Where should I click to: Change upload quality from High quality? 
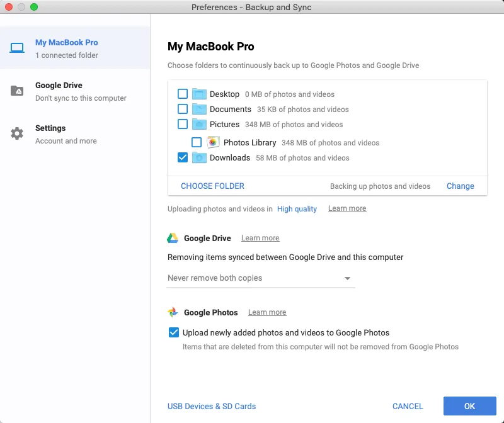coord(297,208)
